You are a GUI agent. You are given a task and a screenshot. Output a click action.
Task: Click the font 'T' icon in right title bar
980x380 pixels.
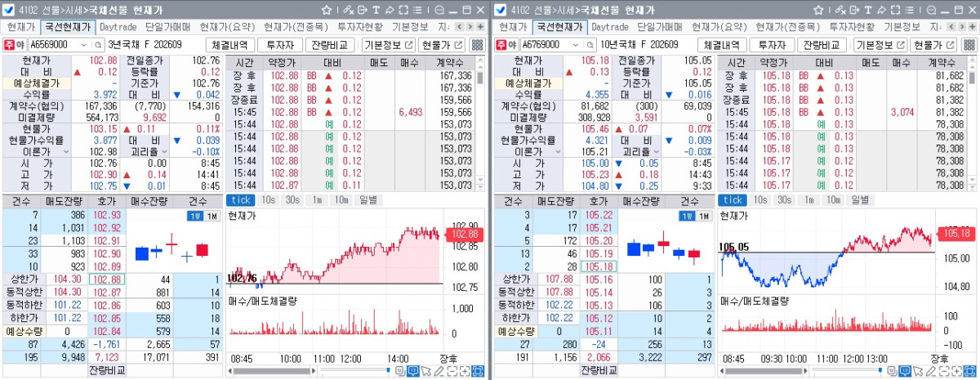click(x=868, y=10)
